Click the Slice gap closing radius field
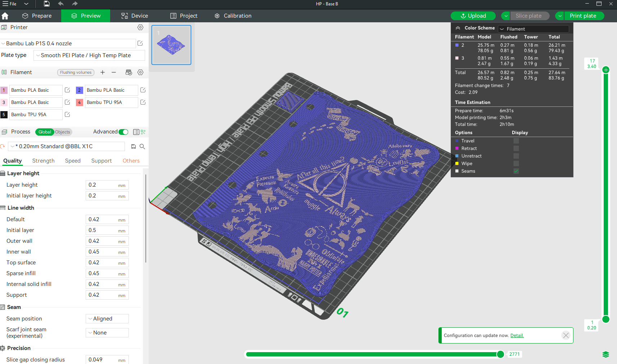The height and width of the screenshot is (364, 617). coord(107,360)
